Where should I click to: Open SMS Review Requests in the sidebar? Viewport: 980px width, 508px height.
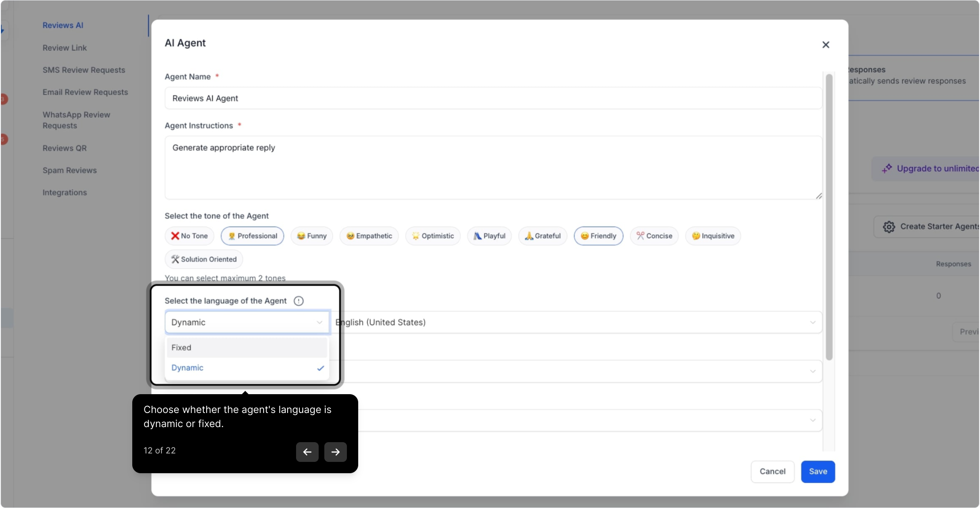84,70
